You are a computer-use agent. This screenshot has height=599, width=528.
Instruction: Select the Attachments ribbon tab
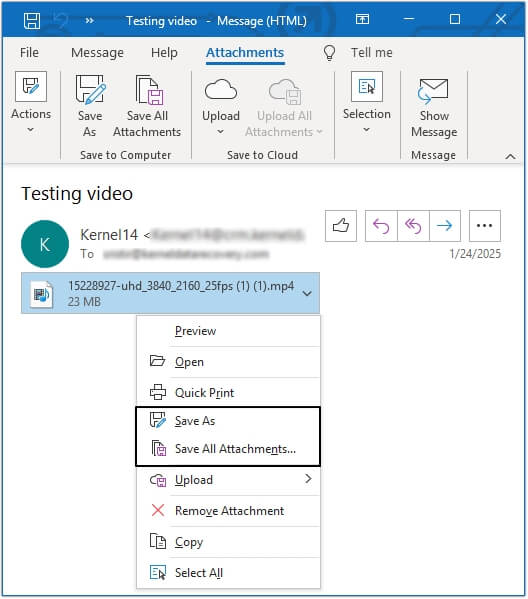(x=245, y=52)
